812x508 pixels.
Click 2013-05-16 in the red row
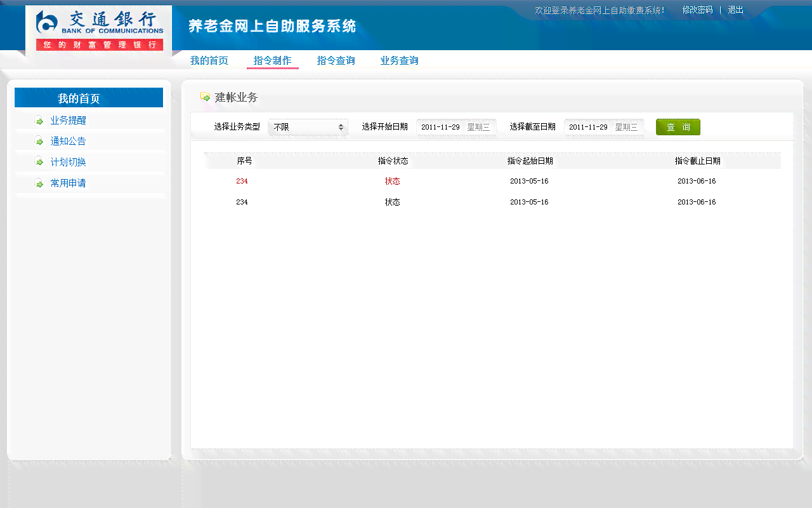tap(529, 181)
